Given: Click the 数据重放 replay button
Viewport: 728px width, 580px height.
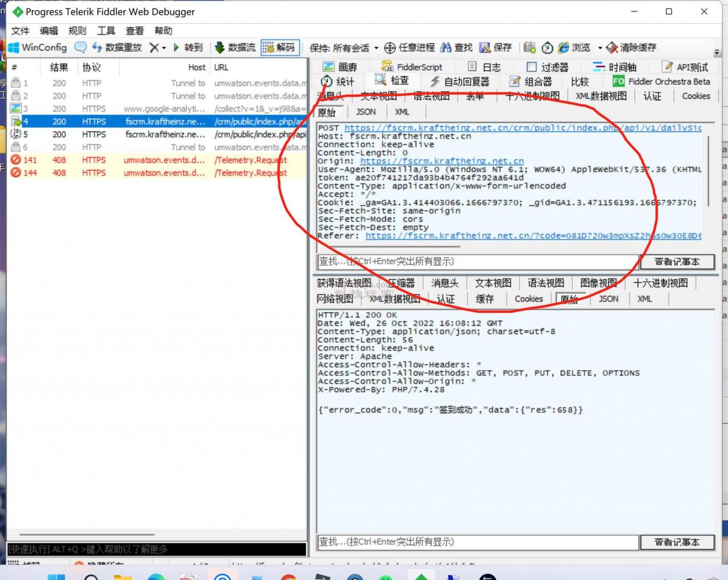Looking at the screenshot, I should click(117, 47).
